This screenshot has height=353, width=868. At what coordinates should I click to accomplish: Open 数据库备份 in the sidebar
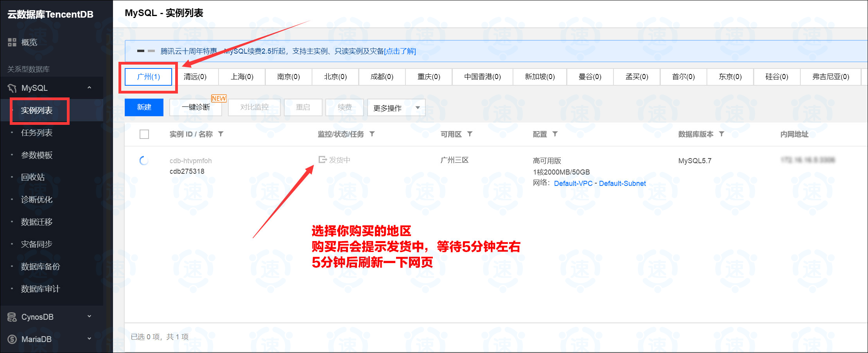[41, 267]
